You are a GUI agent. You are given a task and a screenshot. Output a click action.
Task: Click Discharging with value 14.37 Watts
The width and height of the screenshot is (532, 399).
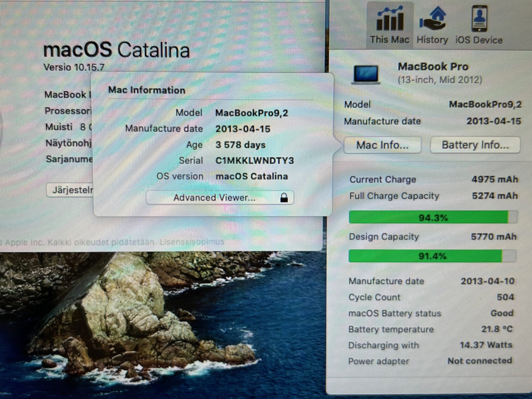(x=486, y=345)
